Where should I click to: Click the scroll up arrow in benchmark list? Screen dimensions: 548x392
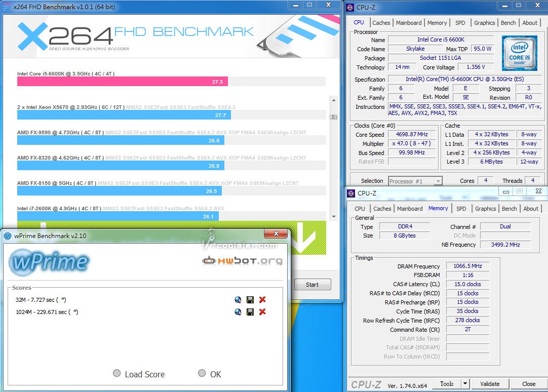(x=334, y=100)
